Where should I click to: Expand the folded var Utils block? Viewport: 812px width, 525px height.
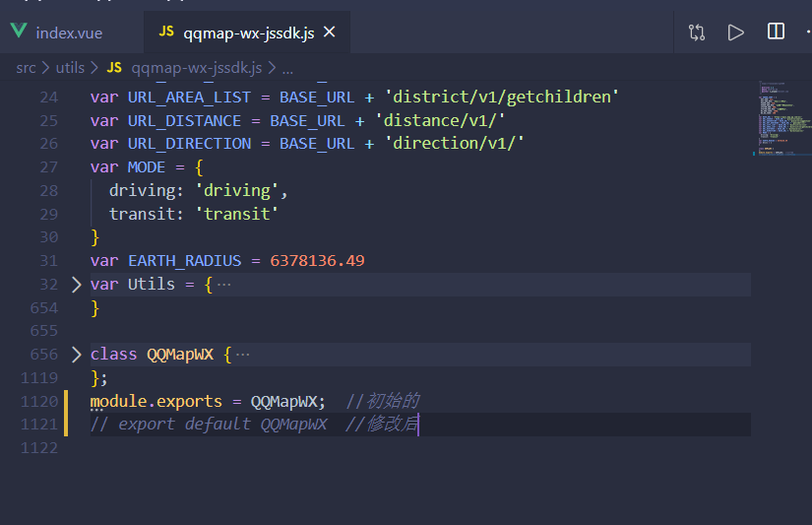[x=76, y=285]
